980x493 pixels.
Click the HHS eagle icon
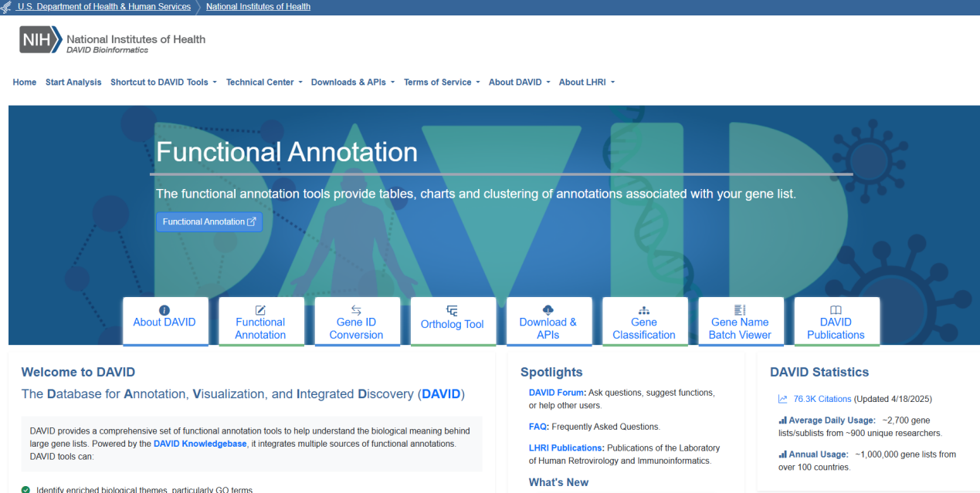click(x=7, y=7)
